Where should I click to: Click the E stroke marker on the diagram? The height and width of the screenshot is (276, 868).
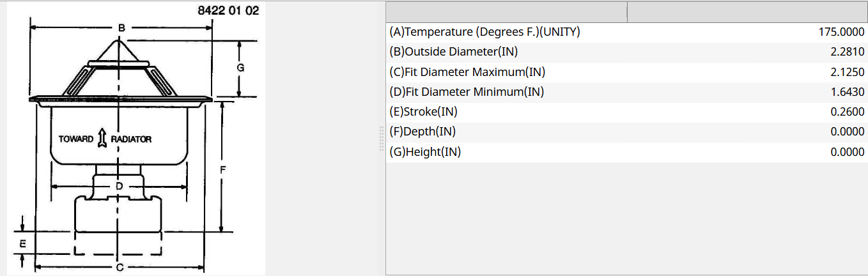pyautogui.click(x=22, y=243)
